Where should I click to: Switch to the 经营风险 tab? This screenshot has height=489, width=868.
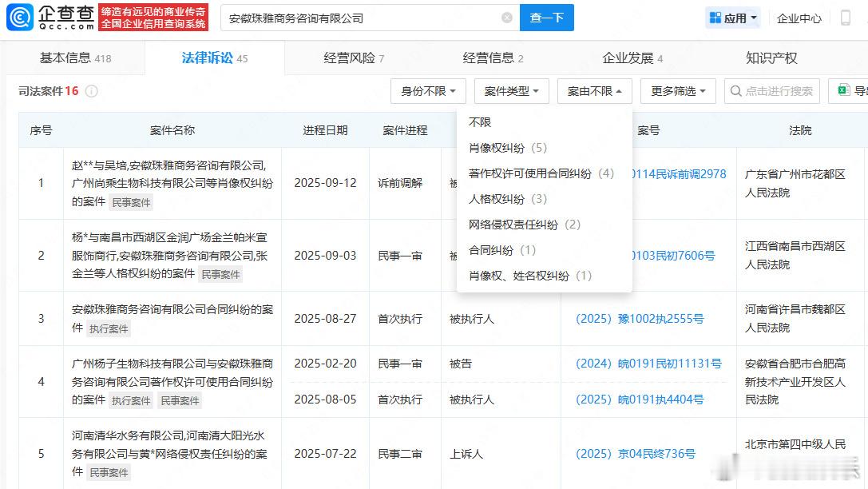pos(354,58)
